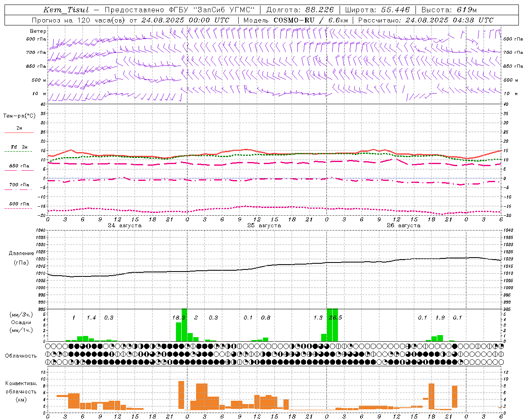Click the (мм/3ч.) precipitation unit label
Screen dimensions: 525x420
[21, 315]
